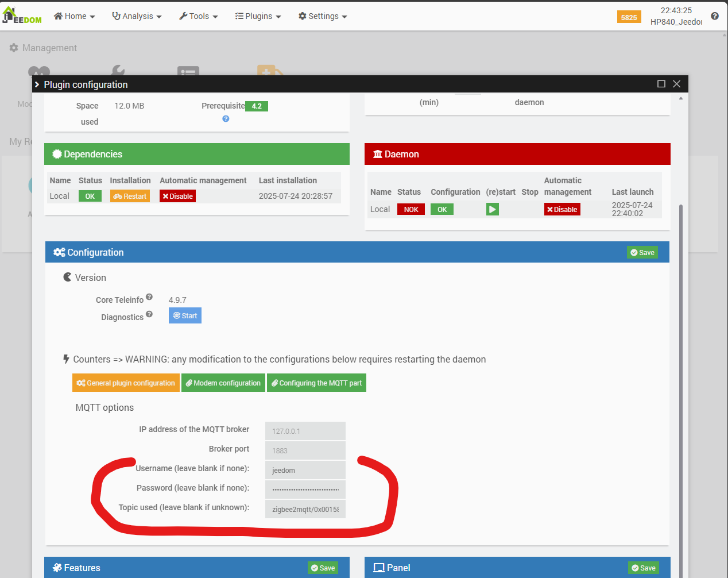Image resolution: width=728 pixels, height=578 pixels.
Task: Click the MQTT Username input field
Action: click(305, 470)
